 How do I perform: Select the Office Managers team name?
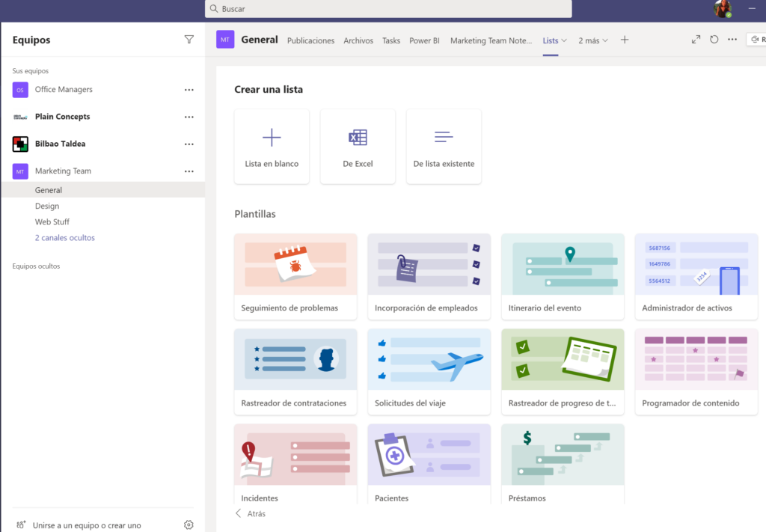tap(64, 89)
